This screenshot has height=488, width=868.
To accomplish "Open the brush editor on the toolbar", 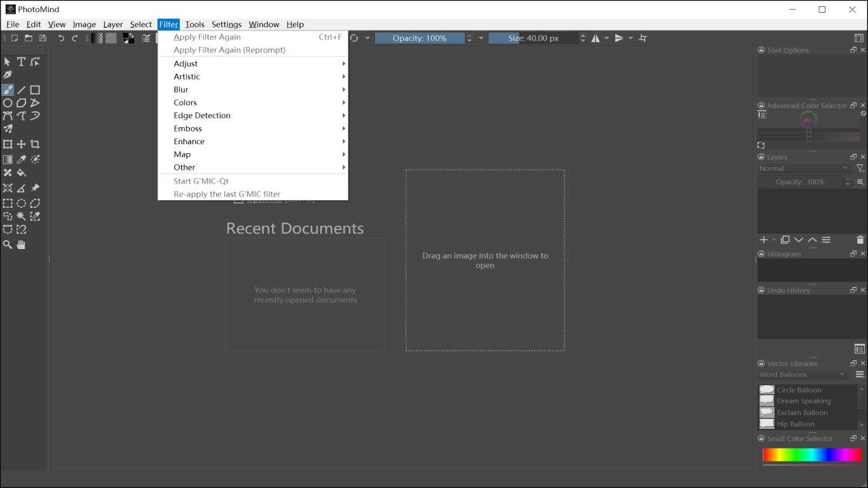I will 147,38.
